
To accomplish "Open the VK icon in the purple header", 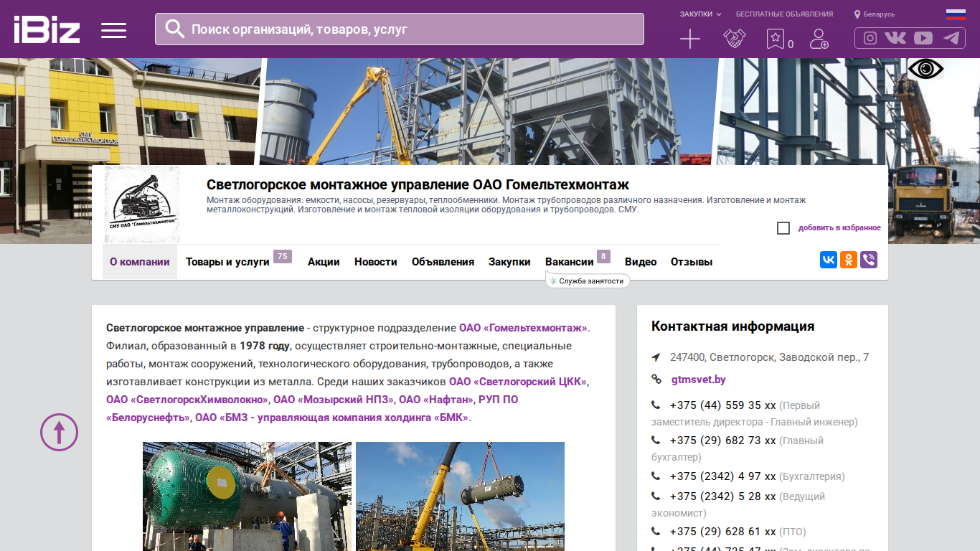I will (895, 38).
